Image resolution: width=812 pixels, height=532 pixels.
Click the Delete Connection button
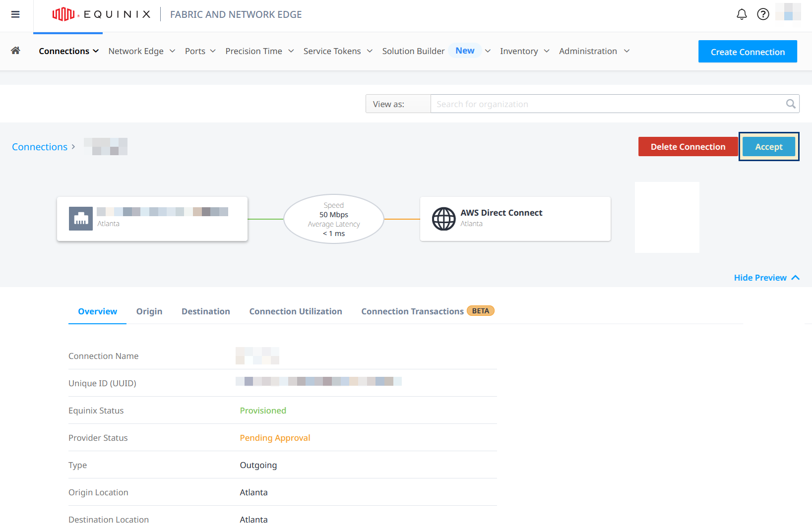[688, 147]
